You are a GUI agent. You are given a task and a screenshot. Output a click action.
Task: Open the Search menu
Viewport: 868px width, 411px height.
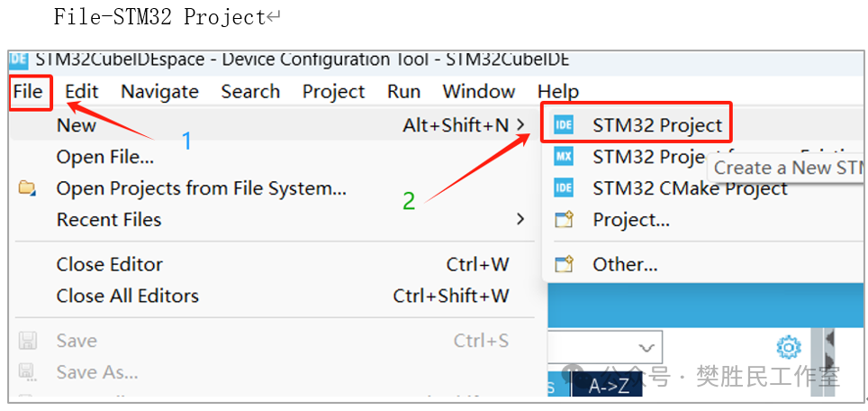tap(250, 91)
